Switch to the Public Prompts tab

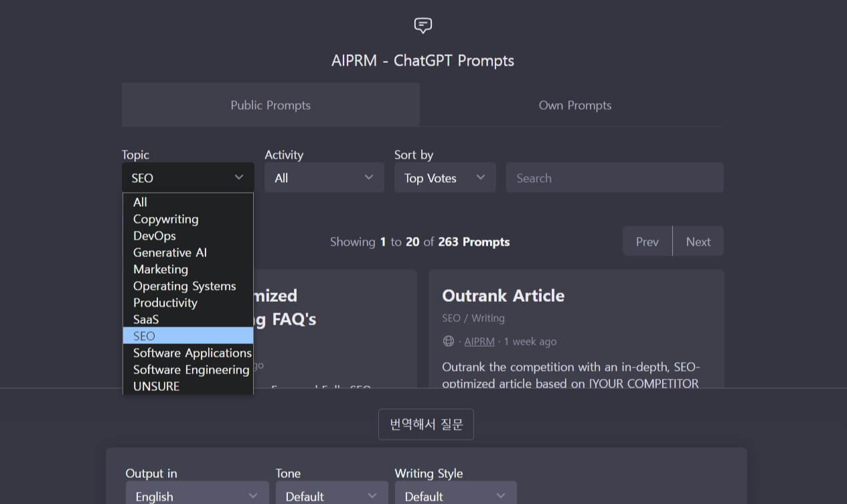click(271, 105)
